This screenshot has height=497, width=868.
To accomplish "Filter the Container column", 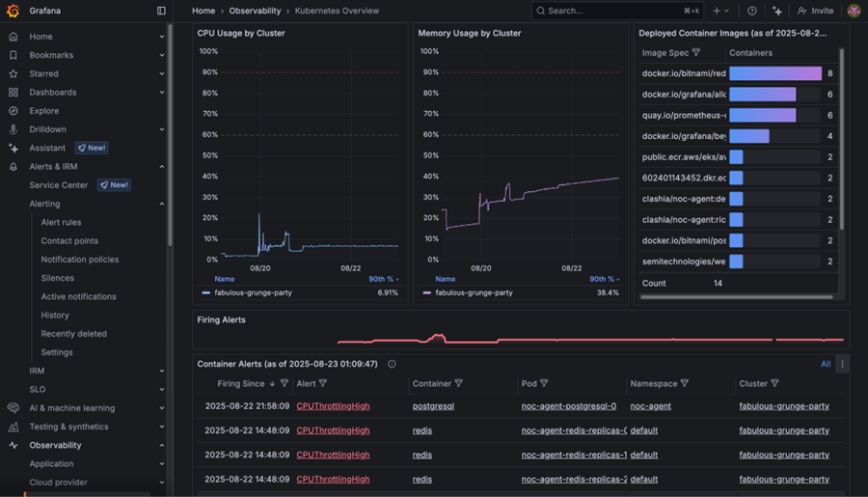I will point(458,383).
